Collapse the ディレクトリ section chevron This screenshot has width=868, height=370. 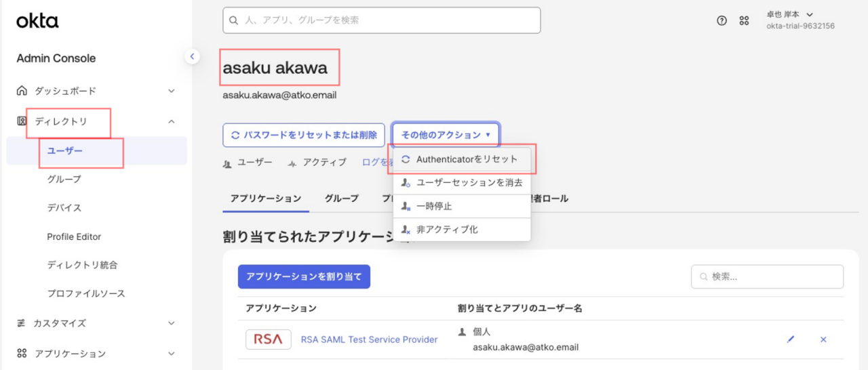[172, 122]
